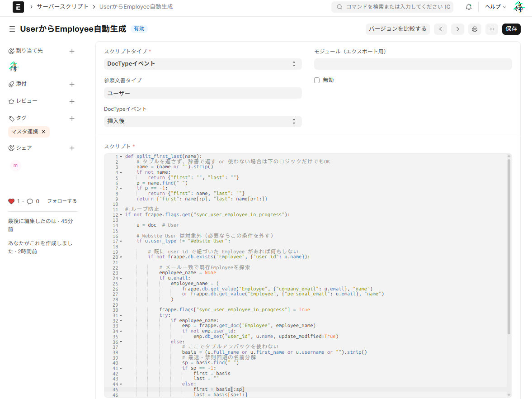This screenshot has height=399, width=532.
Task: Click the print icon button
Action: (x=475, y=29)
